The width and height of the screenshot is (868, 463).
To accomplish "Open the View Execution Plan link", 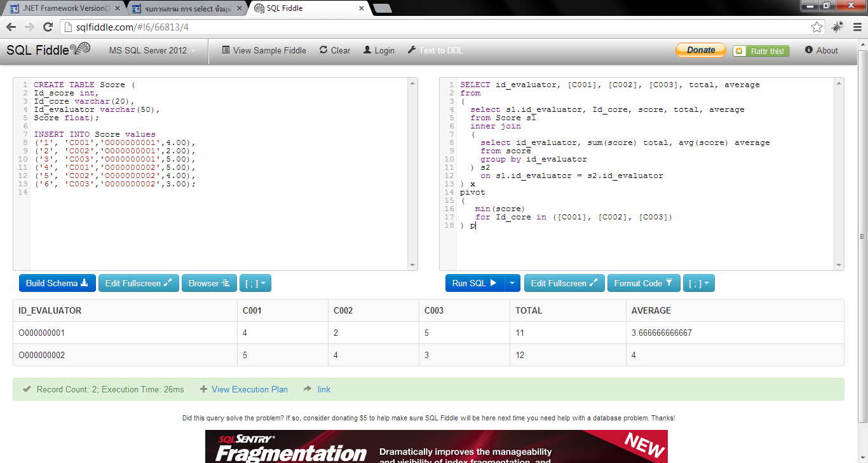I will click(x=249, y=389).
